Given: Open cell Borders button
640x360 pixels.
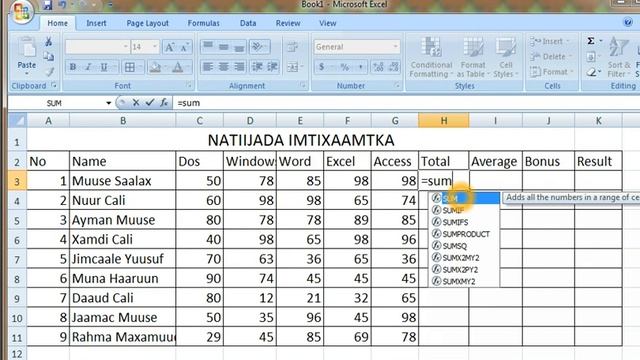Looking at the screenshot, I should coord(130,67).
